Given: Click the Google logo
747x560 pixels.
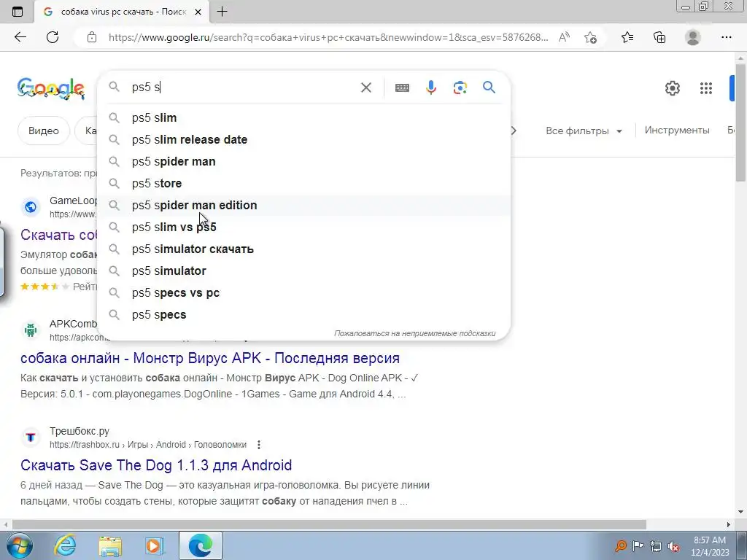Looking at the screenshot, I should (51, 88).
